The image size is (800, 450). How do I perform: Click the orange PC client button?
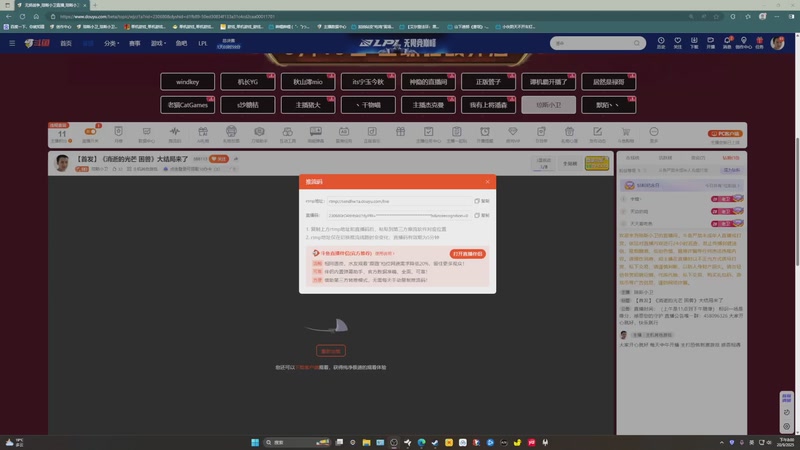(x=725, y=134)
